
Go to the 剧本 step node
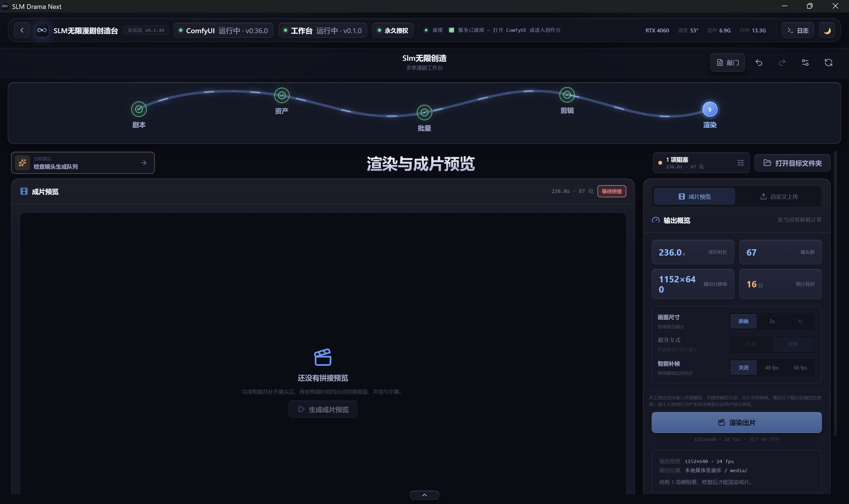pyautogui.click(x=139, y=109)
